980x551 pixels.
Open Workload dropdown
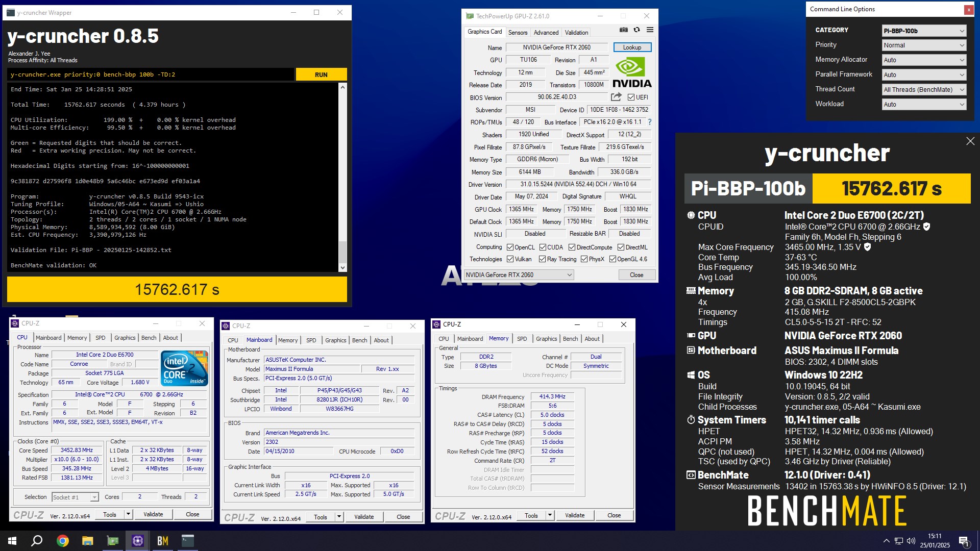924,104
